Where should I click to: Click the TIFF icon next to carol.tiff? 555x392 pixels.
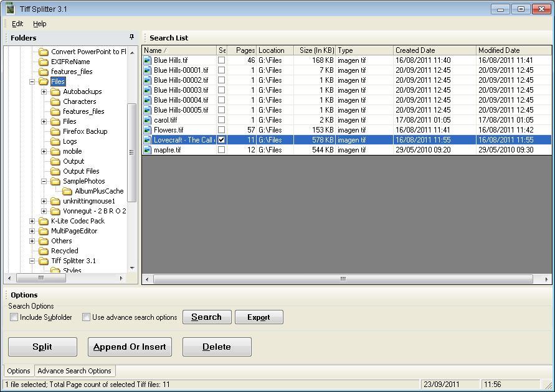pyautogui.click(x=147, y=120)
